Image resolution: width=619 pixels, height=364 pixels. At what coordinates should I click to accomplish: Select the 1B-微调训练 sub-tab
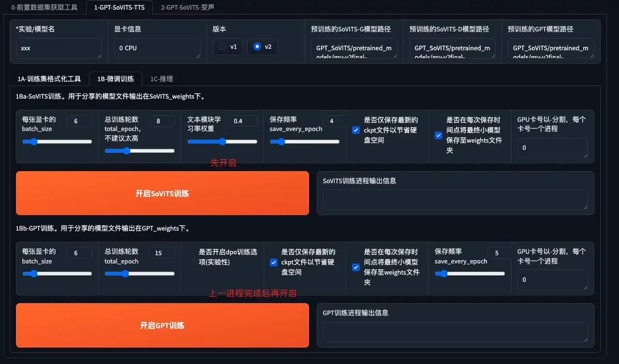pos(116,78)
